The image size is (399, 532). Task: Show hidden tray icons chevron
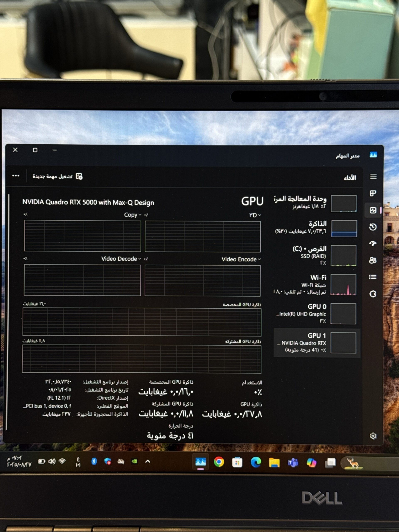148,461
